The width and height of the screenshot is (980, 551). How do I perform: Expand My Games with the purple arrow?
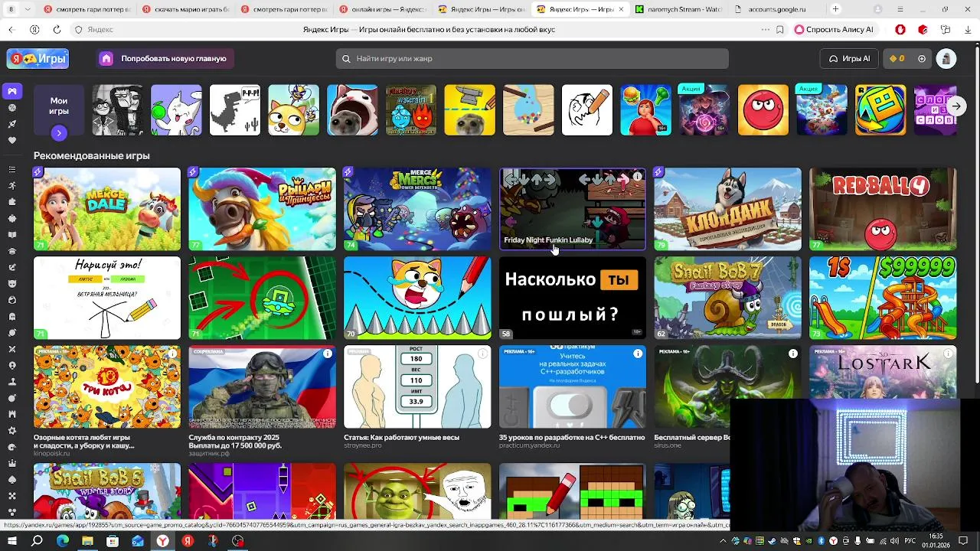[59, 132]
